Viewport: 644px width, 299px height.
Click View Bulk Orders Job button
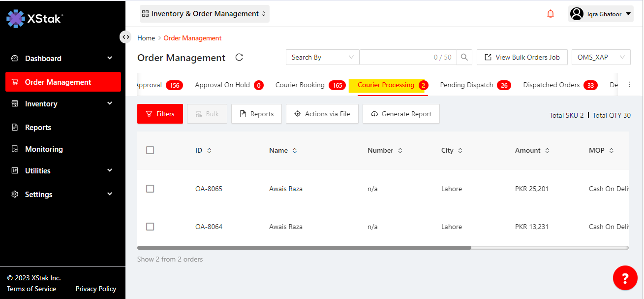(522, 57)
